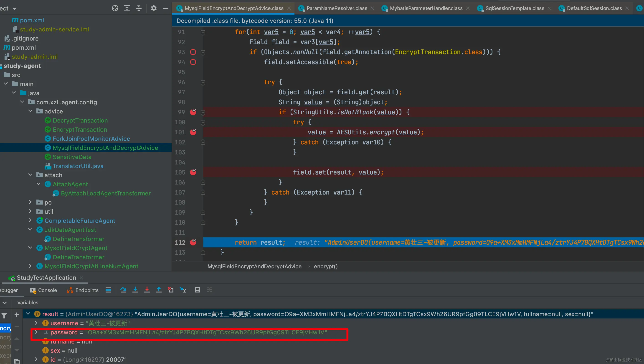This screenshot has height=364, width=644.
Task: Toggle the breakpoint on line 112
Action: tap(193, 242)
